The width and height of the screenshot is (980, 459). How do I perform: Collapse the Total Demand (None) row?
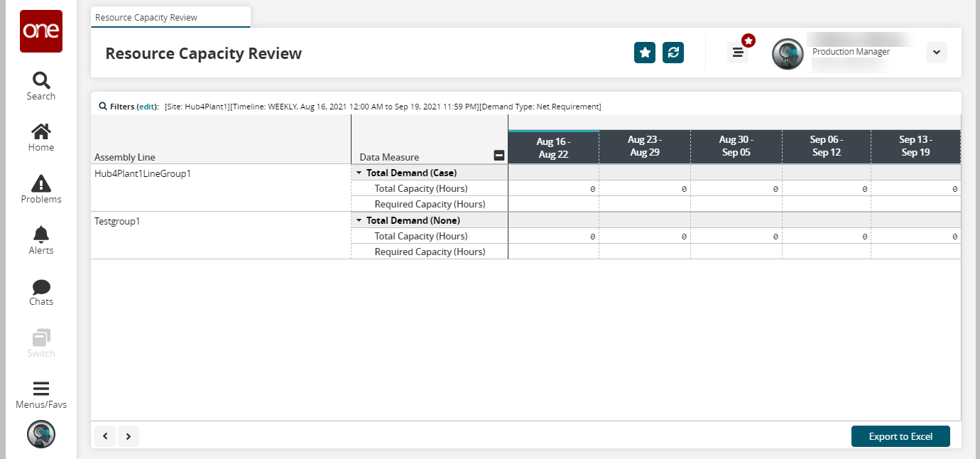(359, 220)
